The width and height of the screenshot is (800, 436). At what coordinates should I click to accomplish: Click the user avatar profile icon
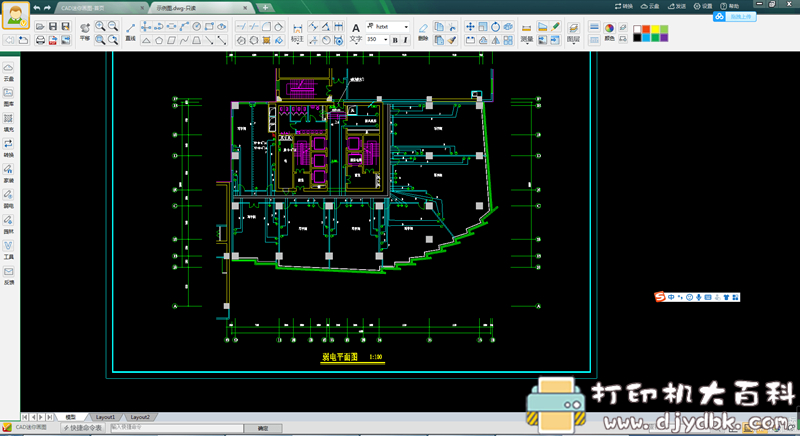(16, 15)
